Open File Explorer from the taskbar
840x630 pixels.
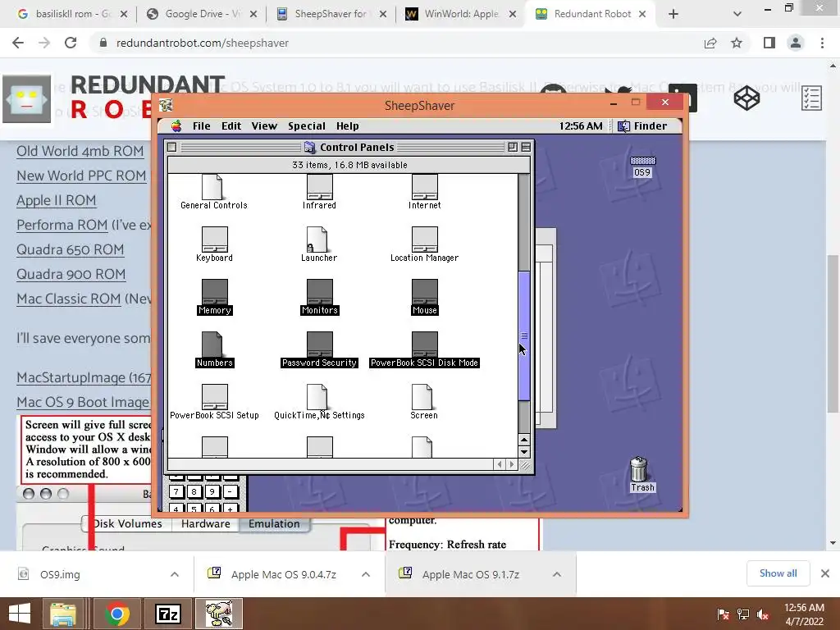click(x=63, y=614)
